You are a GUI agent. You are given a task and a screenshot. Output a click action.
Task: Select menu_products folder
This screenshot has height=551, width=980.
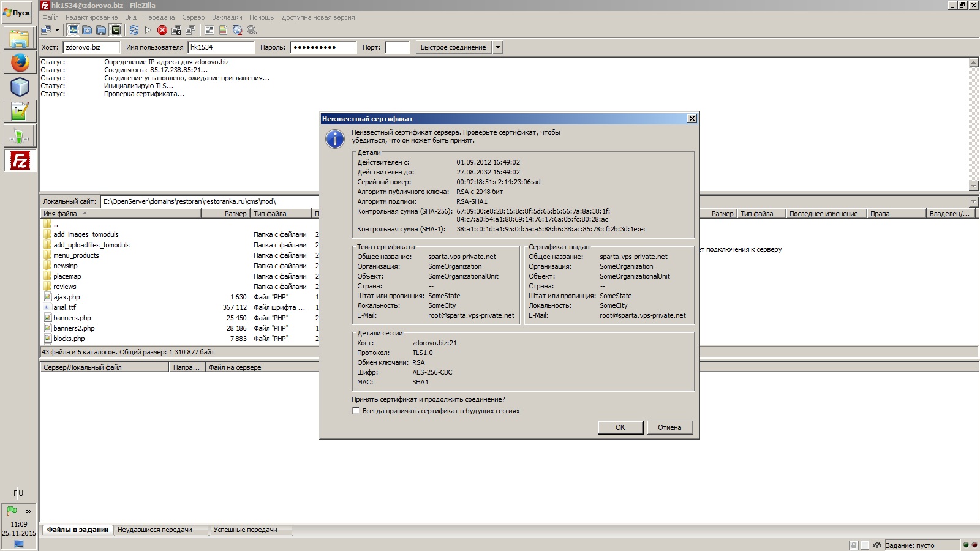click(x=76, y=255)
